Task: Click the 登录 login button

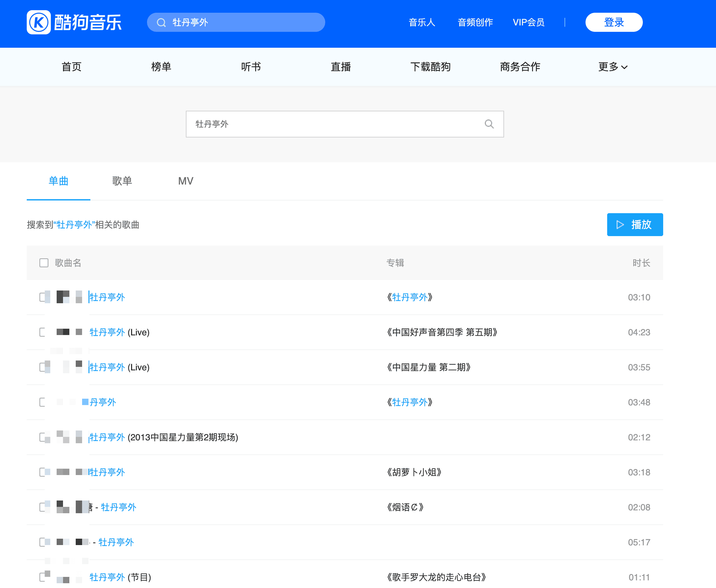Action: pyautogui.click(x=614, y=22)
